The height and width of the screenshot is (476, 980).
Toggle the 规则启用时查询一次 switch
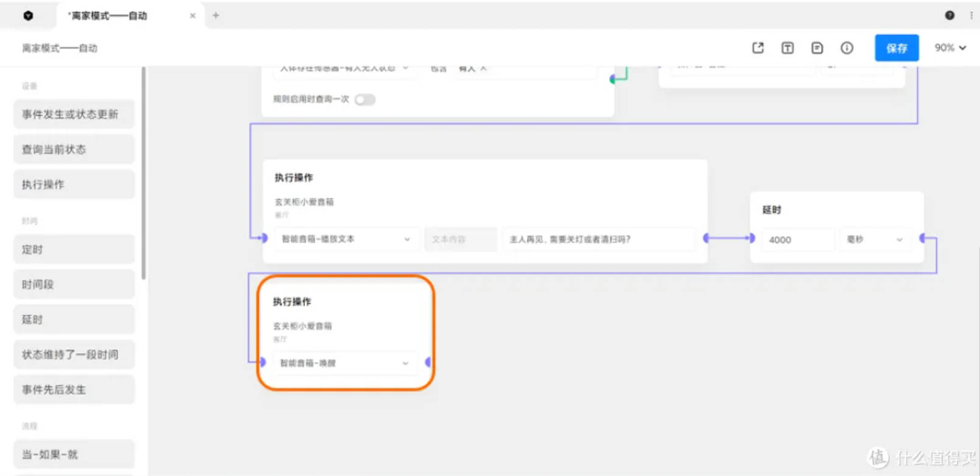[365, 100]
